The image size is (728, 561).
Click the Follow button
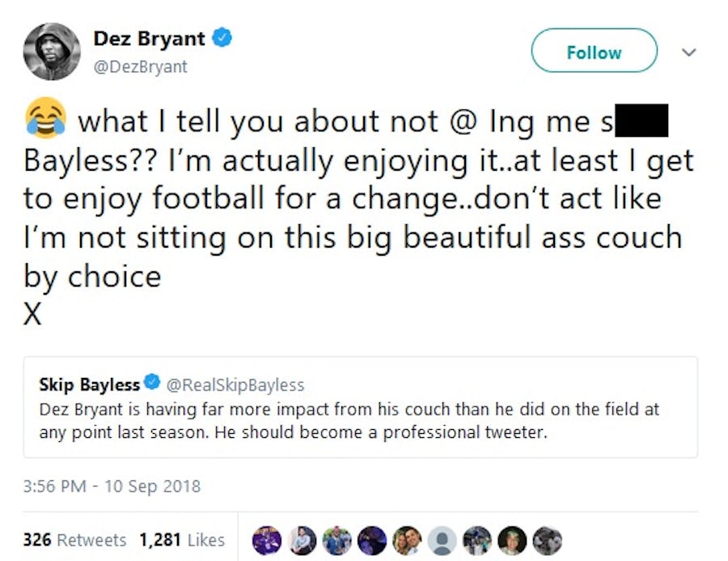594,53
